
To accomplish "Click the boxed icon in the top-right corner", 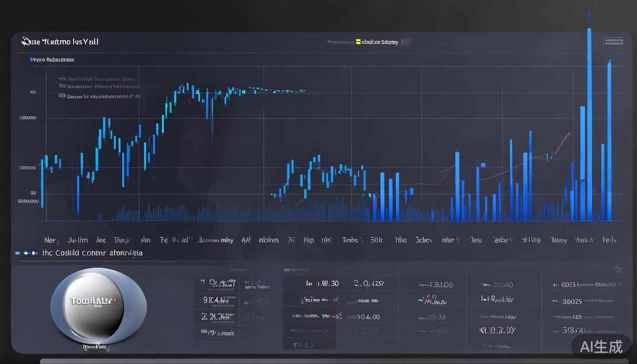I will tap(613, 41).
